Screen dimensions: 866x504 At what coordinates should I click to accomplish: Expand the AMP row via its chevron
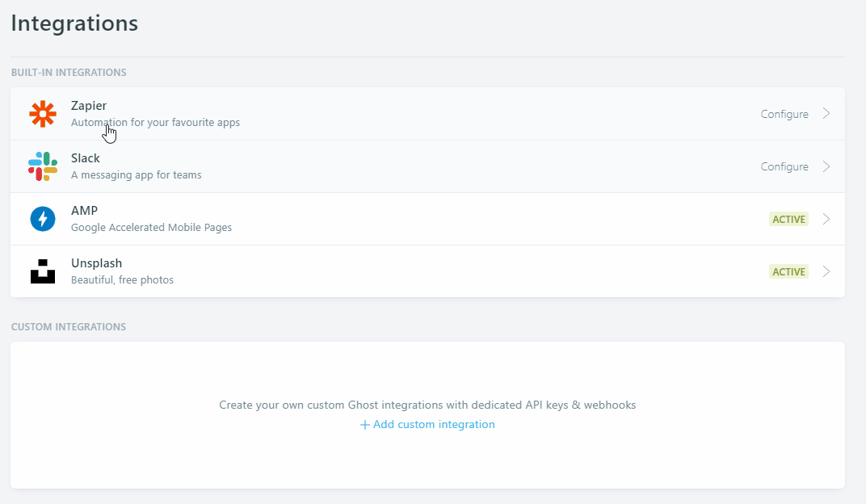[826, 218]
